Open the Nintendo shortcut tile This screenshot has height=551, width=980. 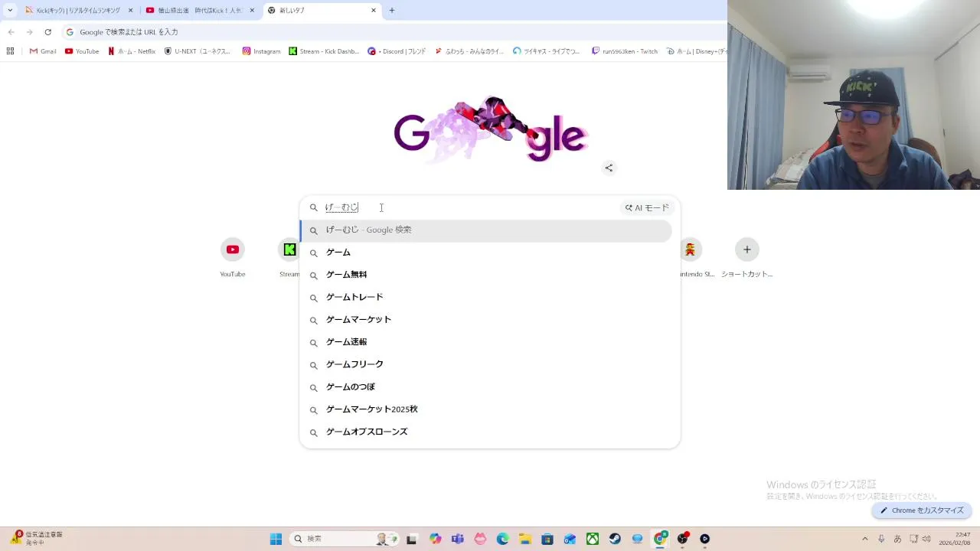pos(695,257)
